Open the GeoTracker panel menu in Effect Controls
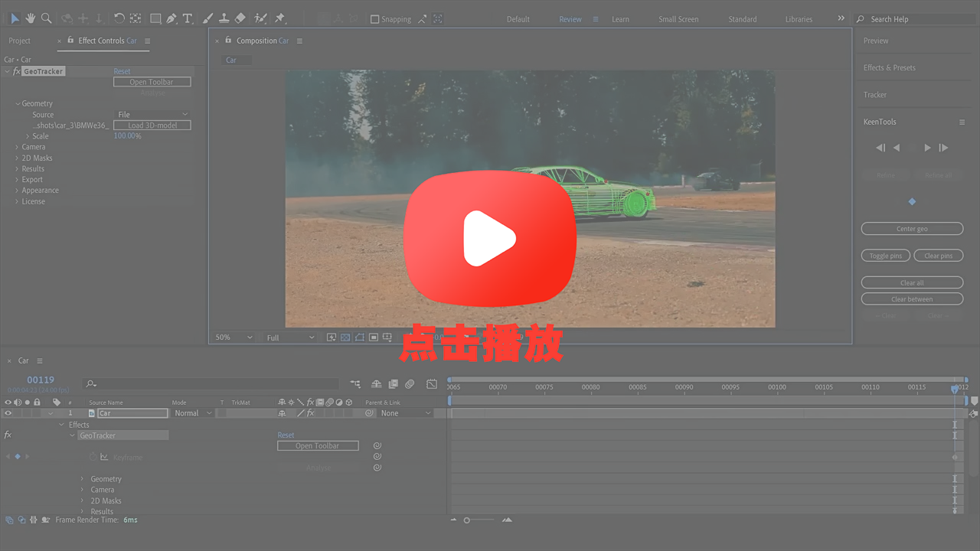The image size is (980, 551). pyautogui.click(x=148, y=41)
